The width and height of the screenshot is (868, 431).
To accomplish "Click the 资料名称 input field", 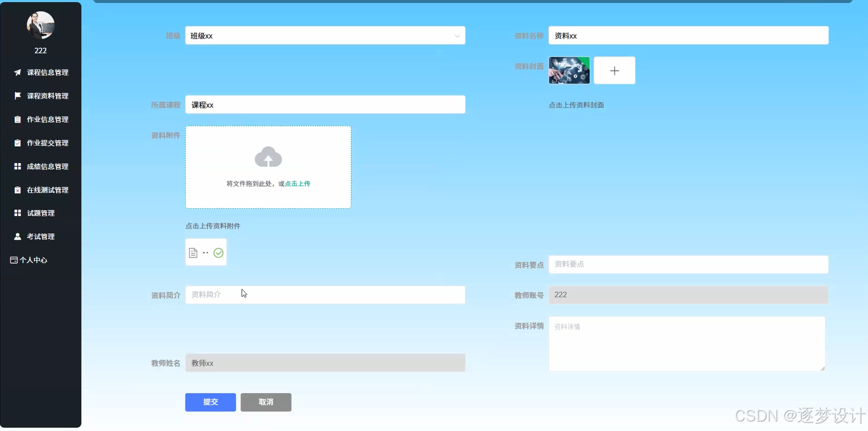I will click(688, 36).
